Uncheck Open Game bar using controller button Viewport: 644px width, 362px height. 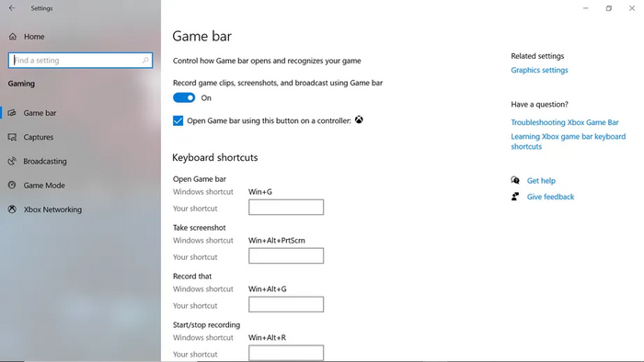(178, 121)
